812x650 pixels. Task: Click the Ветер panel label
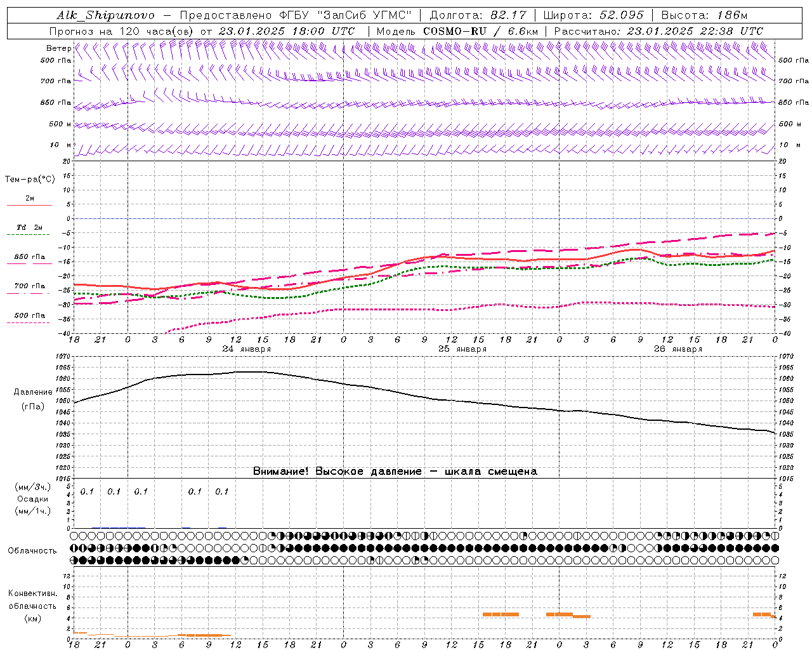[x=58, y=48]
